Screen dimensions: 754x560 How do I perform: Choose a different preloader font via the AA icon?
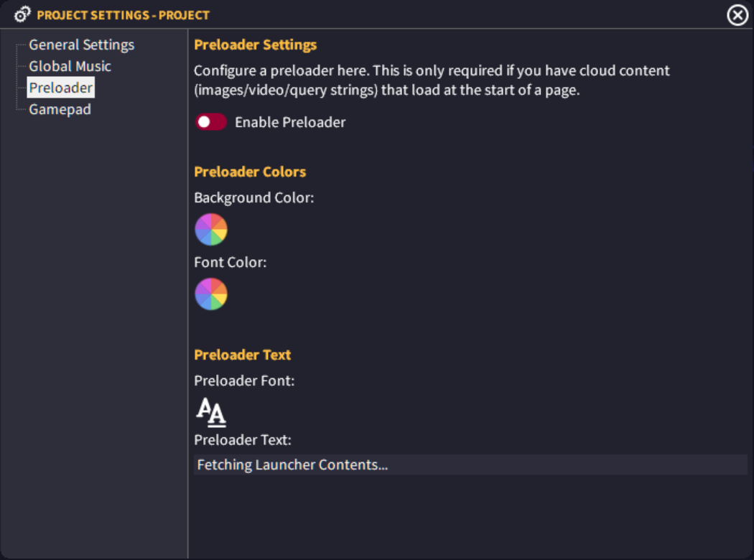[210, 413]
